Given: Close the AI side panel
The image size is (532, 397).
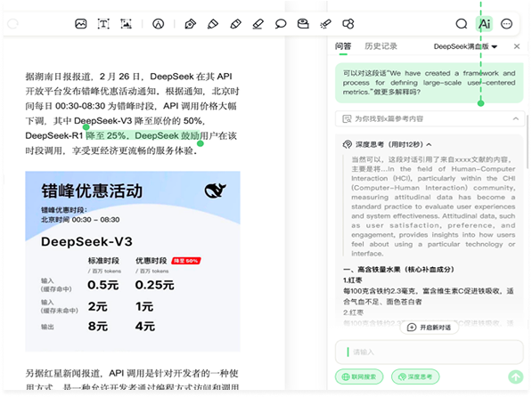Looking at the screenshot, I should click(x=517, y=46).
